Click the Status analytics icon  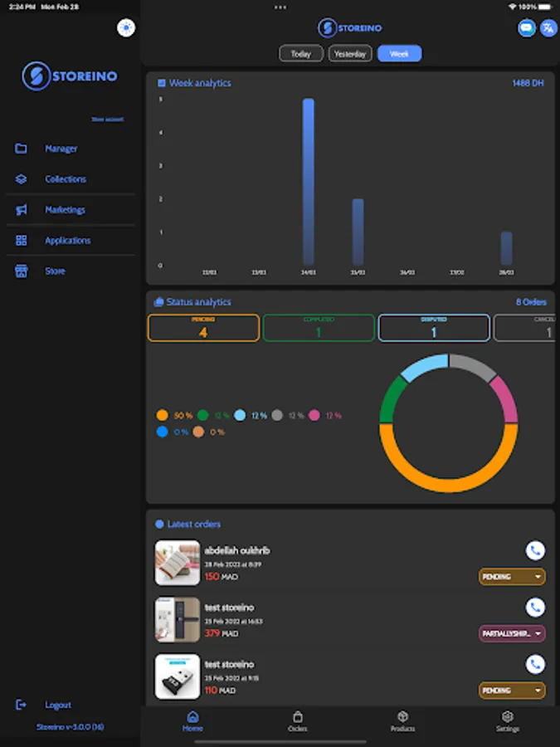pyautogui.click(x=159, y=302)
